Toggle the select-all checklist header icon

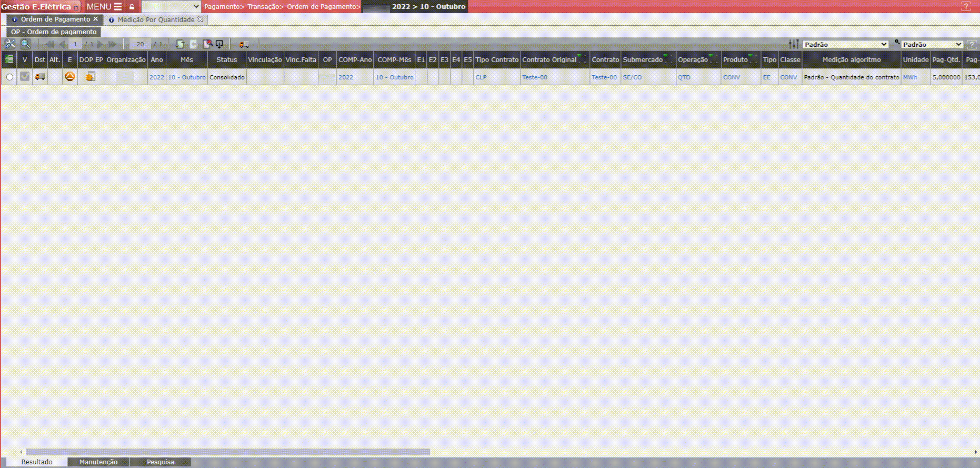(x=9, y=59)
